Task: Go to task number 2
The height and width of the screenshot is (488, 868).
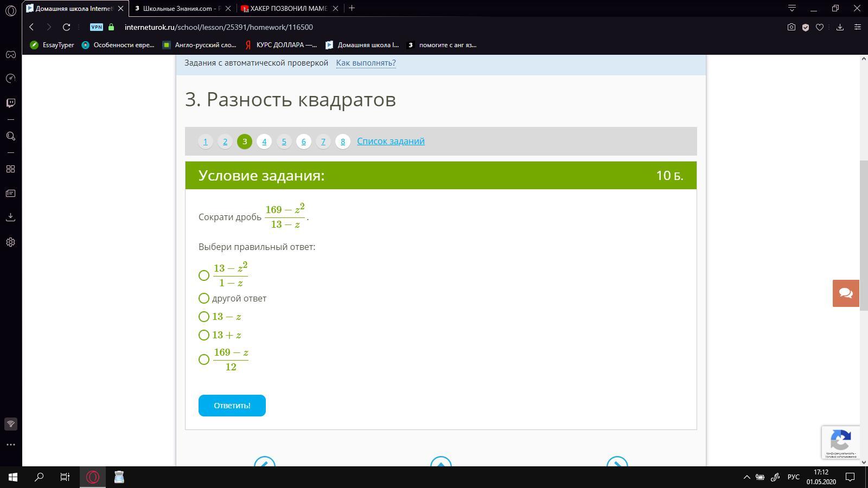Action: point(225,142)
